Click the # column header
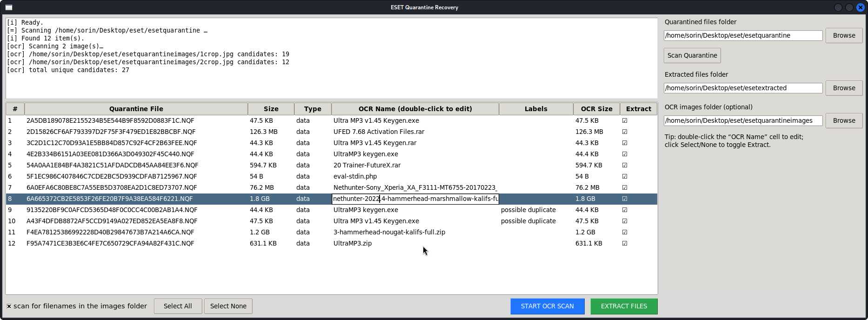 tap(15, 109)
